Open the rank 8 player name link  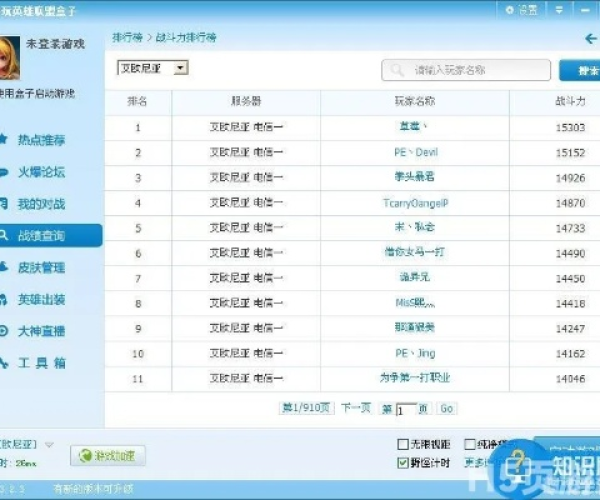pos(415,303)
